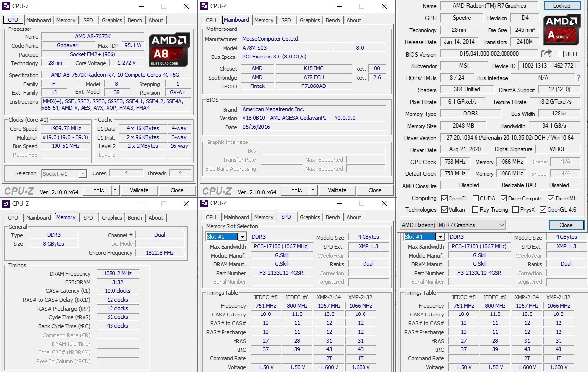Image resolution: width=588 pixels, height=372 pixels.
Task: Switch to SPD tab in the CPU tab window
Action: coord(88,20)
